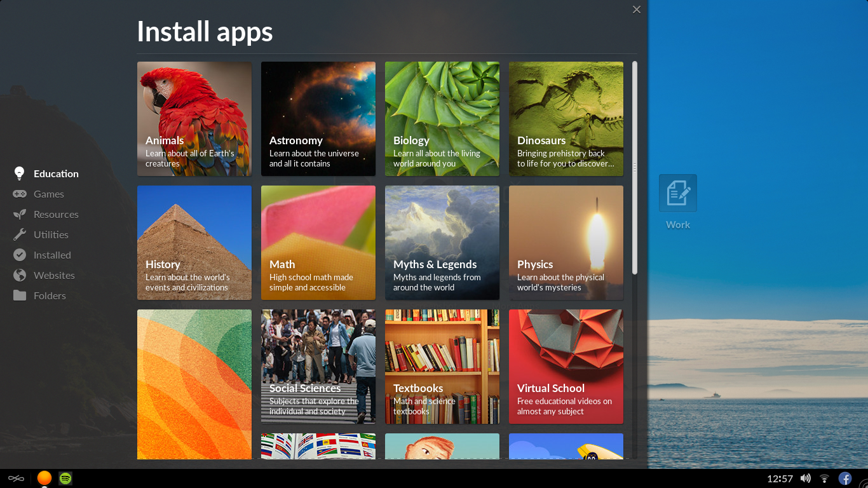Click the Utilities wrench icon
Screen dimensions: 868x488
pyautogui.click(x=20, y=234)
